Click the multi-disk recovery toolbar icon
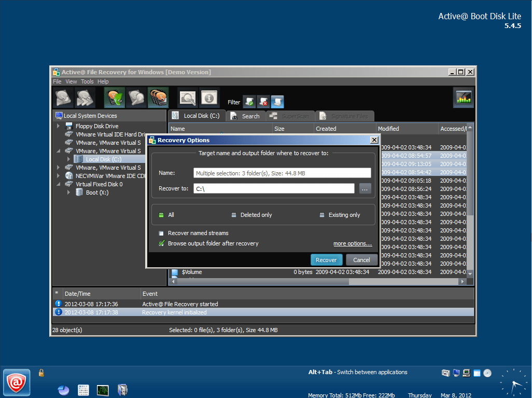Screen dimensions: 532x398 pos(158,97)
